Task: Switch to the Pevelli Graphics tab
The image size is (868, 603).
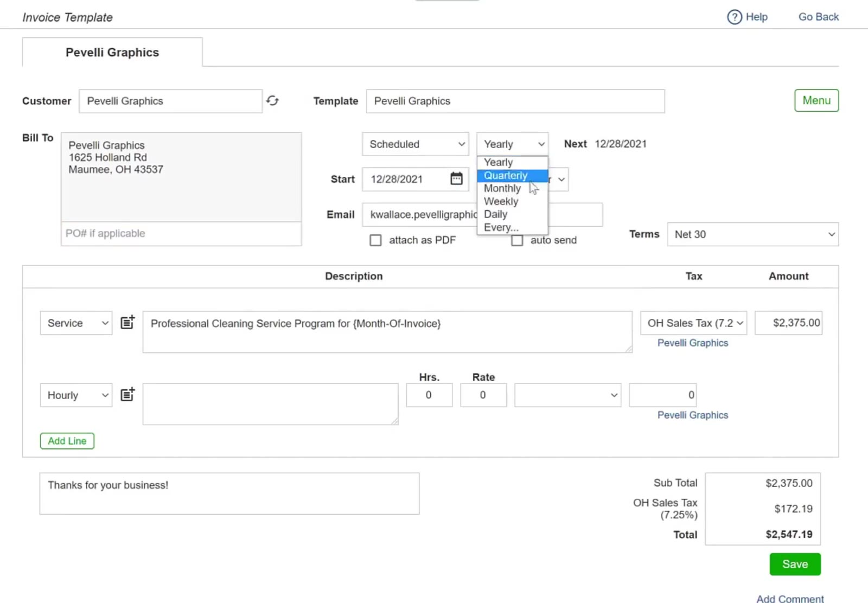Action: coord(112,53)
